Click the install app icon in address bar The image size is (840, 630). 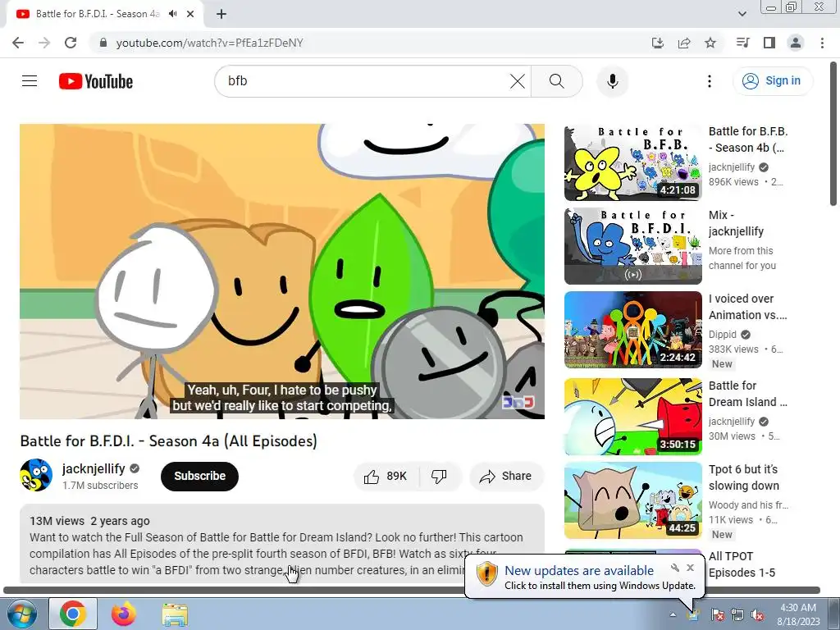tap(658, 43)
